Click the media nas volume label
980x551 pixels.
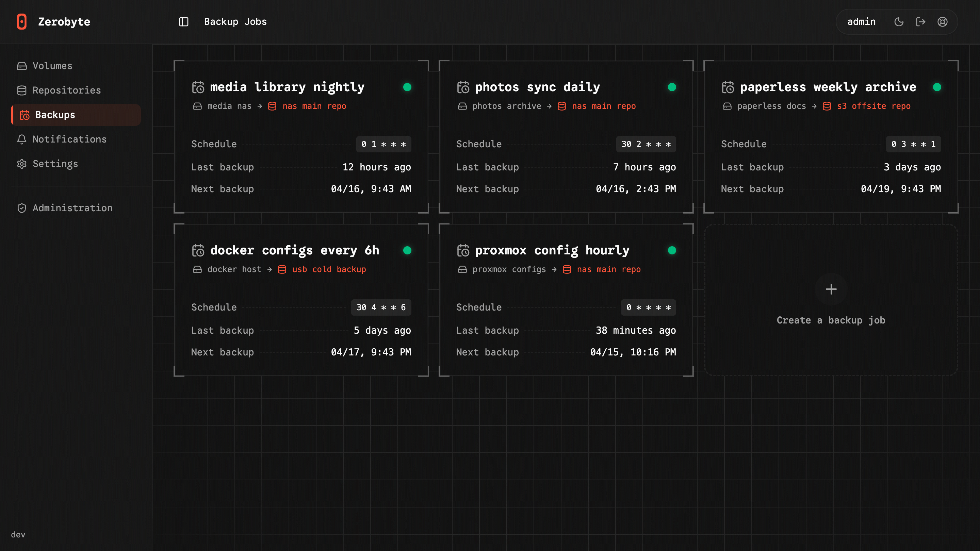tap(229, 106)
